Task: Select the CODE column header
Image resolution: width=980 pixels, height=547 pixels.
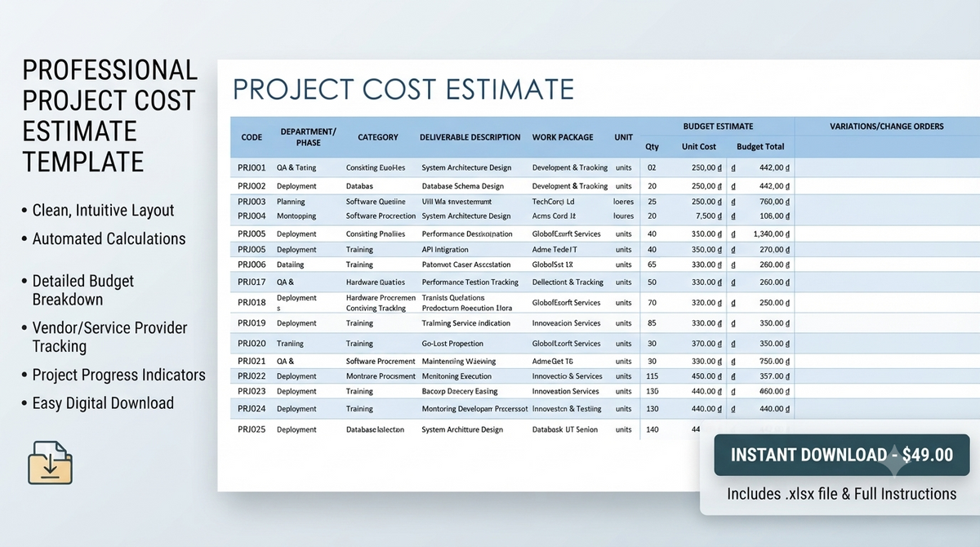Action: point(252,137)
